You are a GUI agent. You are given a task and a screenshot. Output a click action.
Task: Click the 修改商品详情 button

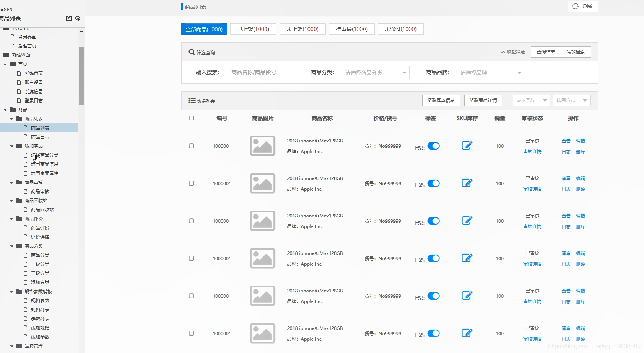point(483,100)
